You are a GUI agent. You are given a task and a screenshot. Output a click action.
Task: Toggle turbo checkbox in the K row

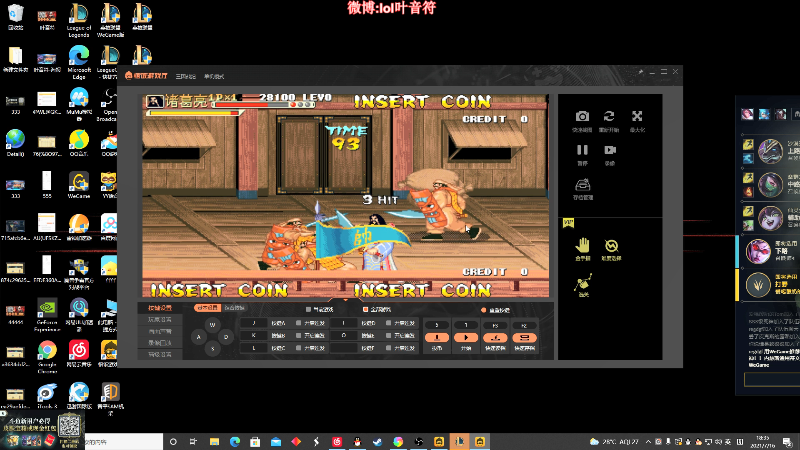298,335
